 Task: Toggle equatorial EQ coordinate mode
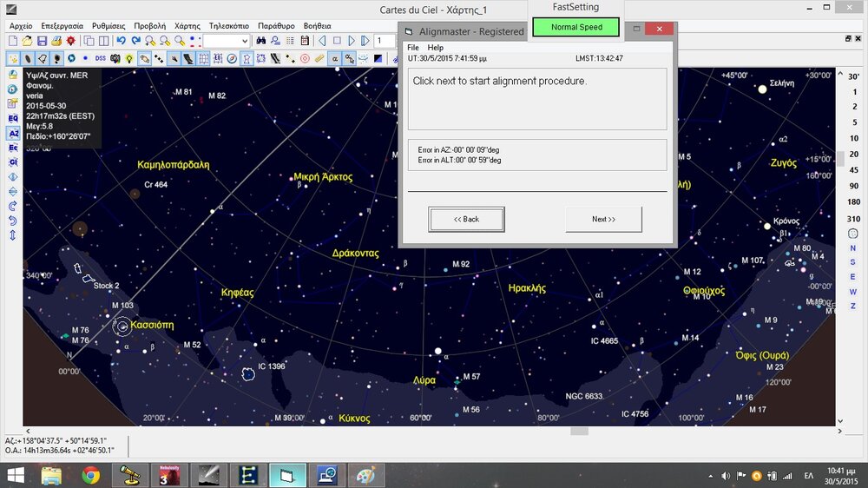(x=13, y=118)
